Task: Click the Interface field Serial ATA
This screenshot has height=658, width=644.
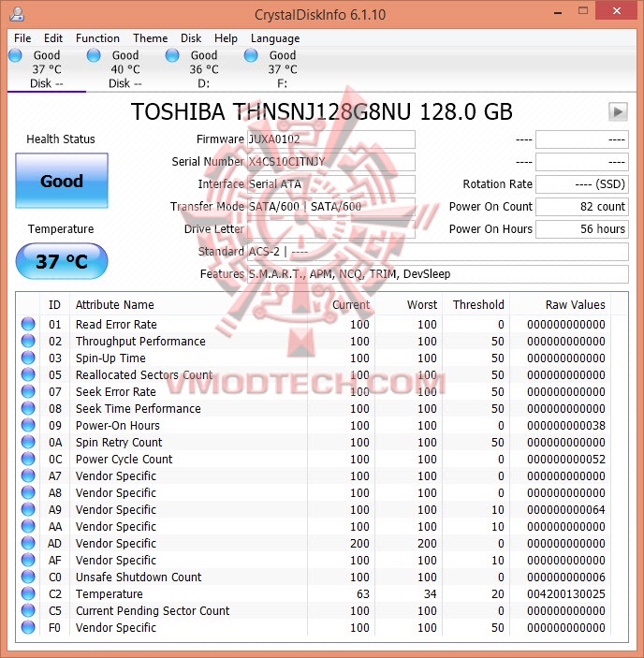Action: tap(331, 184)
